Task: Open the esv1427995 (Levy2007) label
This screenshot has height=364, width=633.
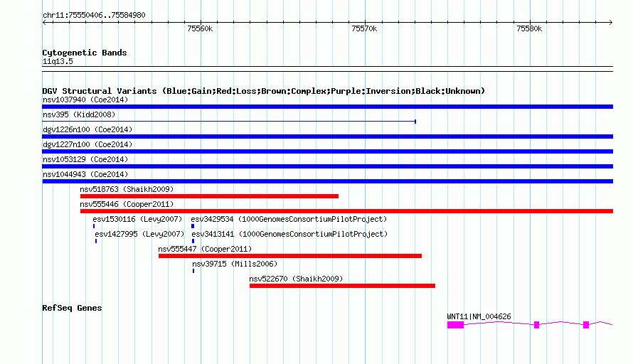Action: 139,234
